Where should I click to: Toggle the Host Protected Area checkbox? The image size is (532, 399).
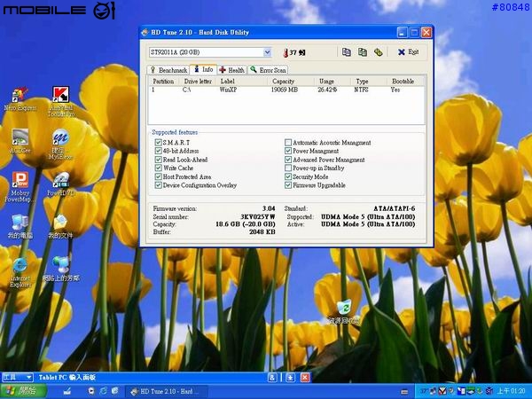pyautogui.click(x=158, y=176)
